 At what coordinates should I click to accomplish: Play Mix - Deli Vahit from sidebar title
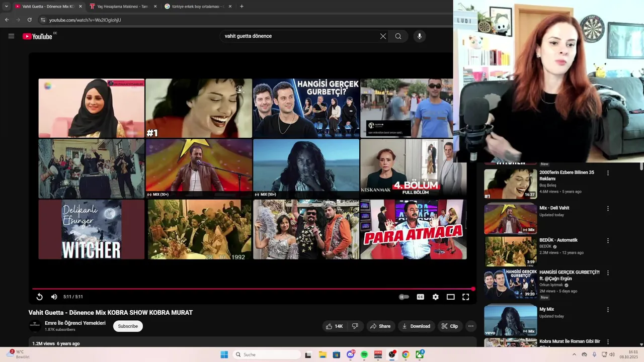click(554, 208)
